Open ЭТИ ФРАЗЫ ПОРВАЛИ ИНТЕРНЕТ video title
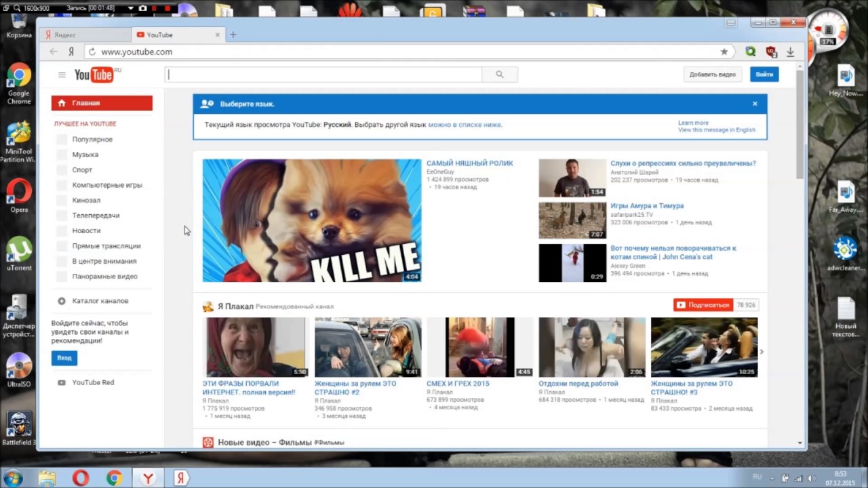The image size is (868, 488). [249, 388]
